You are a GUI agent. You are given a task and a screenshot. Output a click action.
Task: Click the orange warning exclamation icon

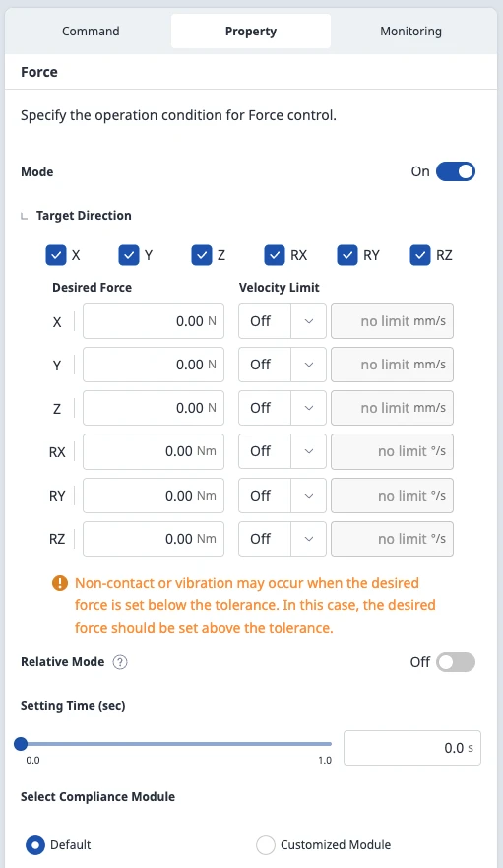[60, 583]
